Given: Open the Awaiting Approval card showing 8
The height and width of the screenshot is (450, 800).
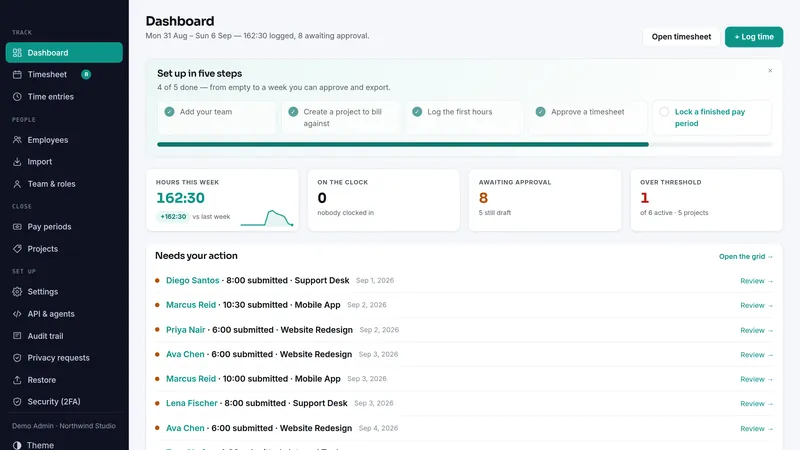Looking at the screenshot, I should (x=545, y=200).
